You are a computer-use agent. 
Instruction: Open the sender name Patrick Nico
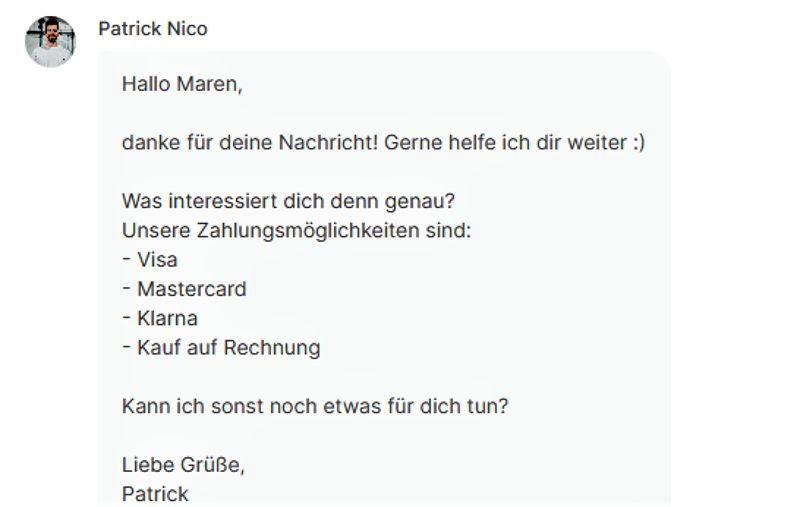(x=153, y=29)
